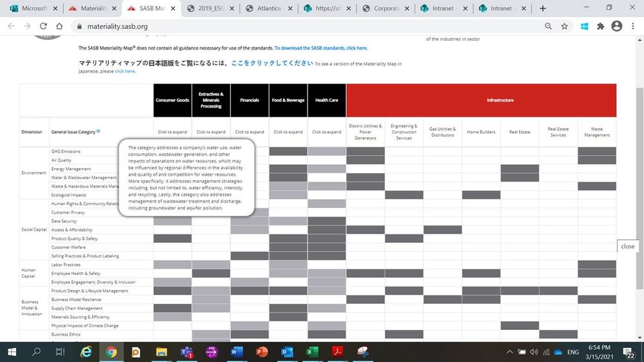The height and width of the screenshot is (362, 644).
Task: Select the Waste Management column header
Action: (x=597, y=132)
